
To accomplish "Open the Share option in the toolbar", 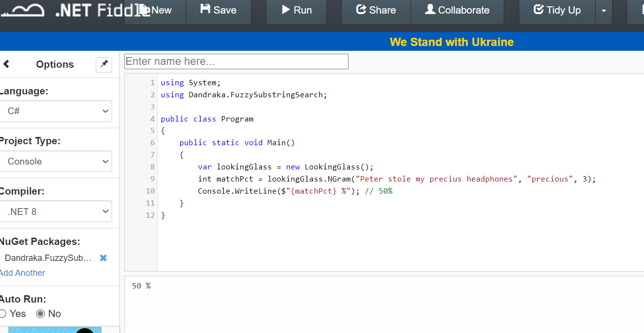I will 376,10.
